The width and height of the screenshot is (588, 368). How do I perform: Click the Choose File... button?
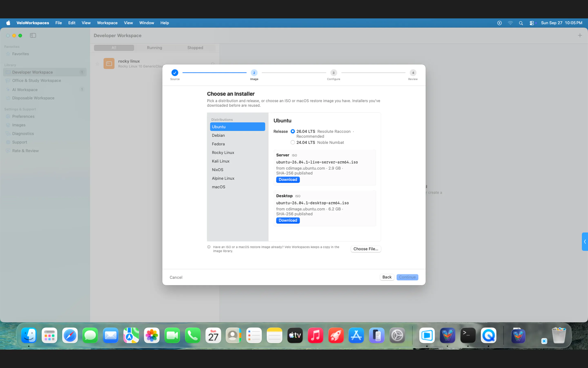tap(366, 249)
